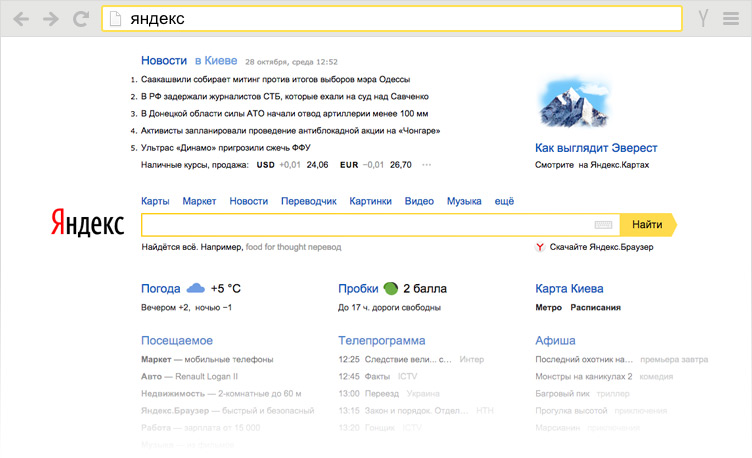Expand the ещё services menu

pyautogui.click(x=504, y=201)
